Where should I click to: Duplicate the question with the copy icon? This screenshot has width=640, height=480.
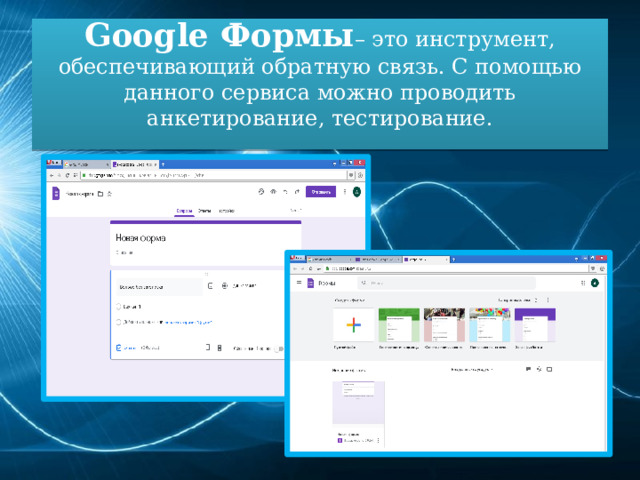(207, 347)
